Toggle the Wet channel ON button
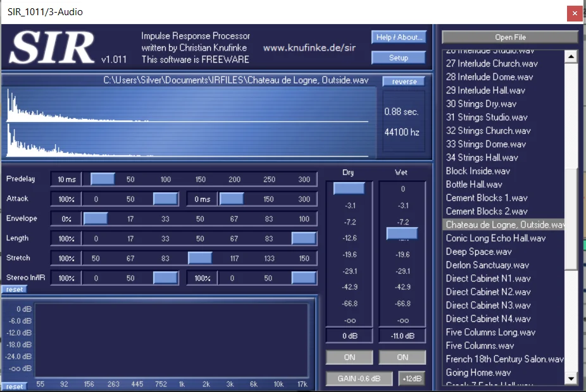The image size is (586, 392). (x=402, y=357)
